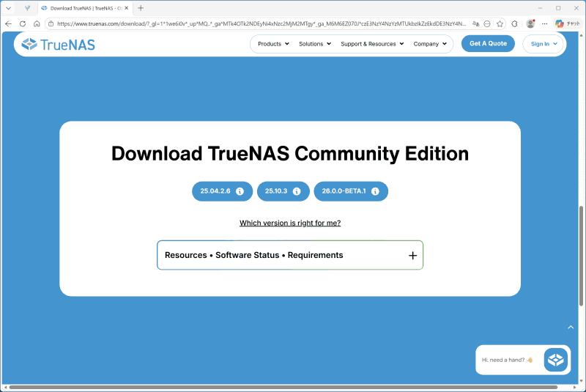This screenshot has height=392, width=586.
Task: Open the Sign In dropdown
Action: pos(544,44)
